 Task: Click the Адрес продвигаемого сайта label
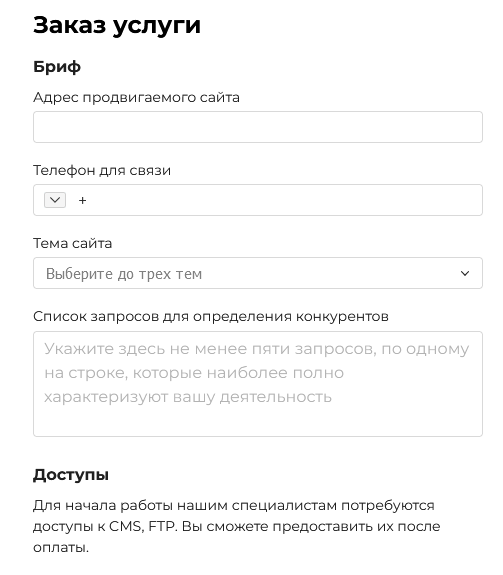click(x=136, y=98)
